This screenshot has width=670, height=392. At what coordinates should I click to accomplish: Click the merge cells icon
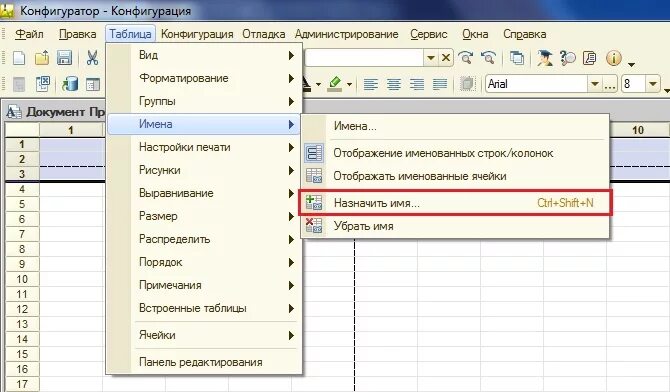pyautogui.click(x=467, y=84)
